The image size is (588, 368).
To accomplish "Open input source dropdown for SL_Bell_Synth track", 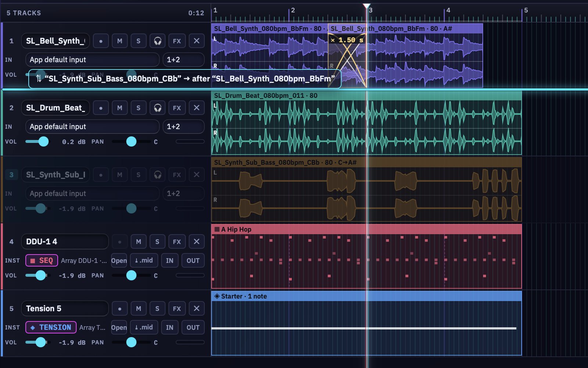I will 92,60.
